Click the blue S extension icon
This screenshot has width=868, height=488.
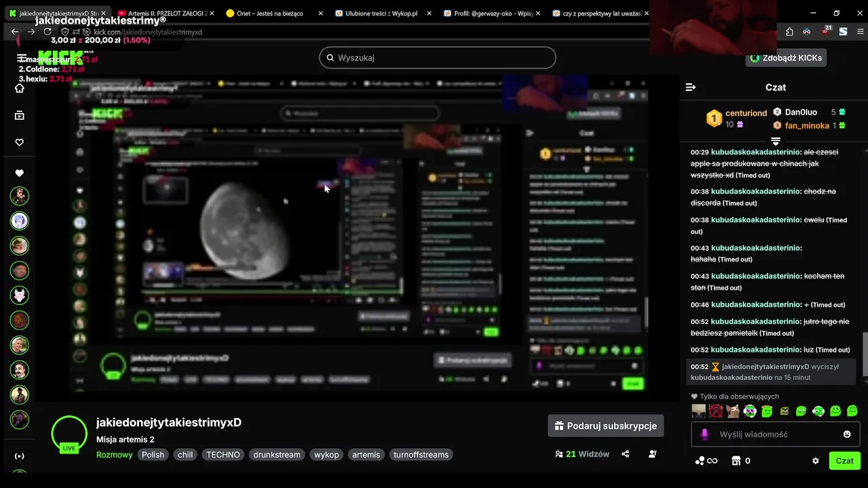[x=843, y=31]
